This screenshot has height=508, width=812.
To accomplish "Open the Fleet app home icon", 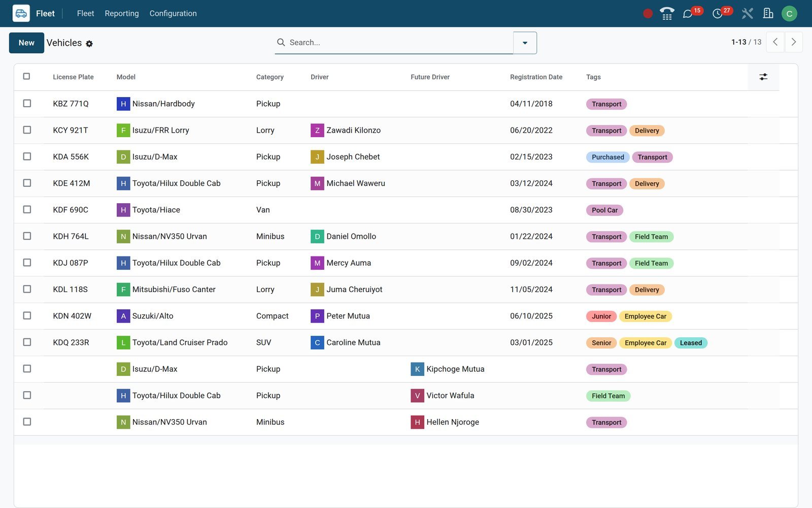I will (21, 13).
